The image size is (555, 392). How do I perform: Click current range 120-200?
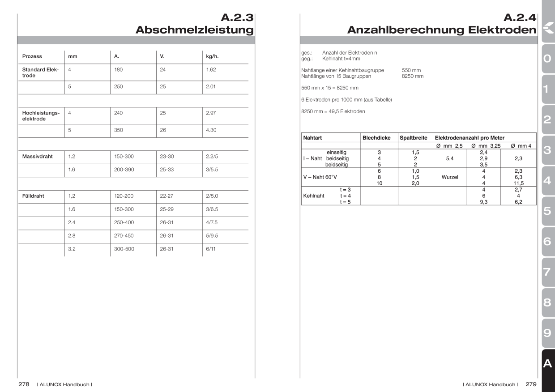tap(124, 196)
